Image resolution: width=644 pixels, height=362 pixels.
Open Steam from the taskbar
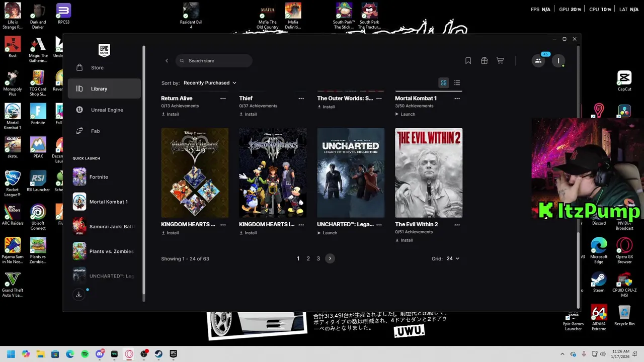click(158, 354)
